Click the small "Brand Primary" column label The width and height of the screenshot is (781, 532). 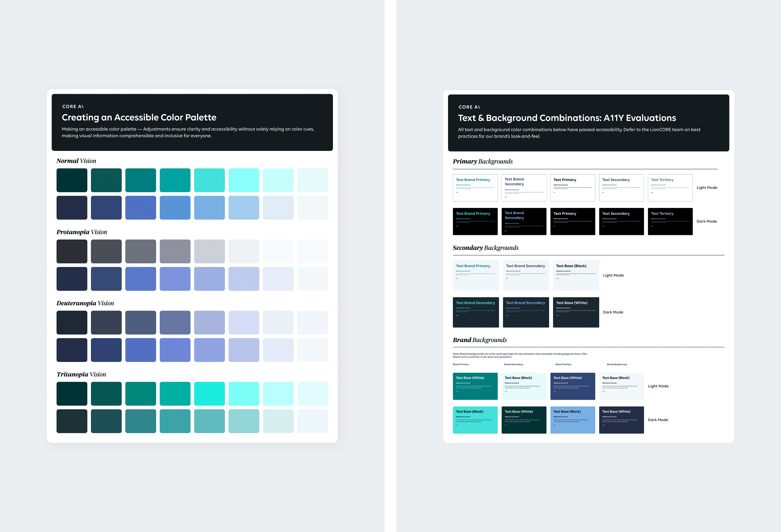coord(461,365)
